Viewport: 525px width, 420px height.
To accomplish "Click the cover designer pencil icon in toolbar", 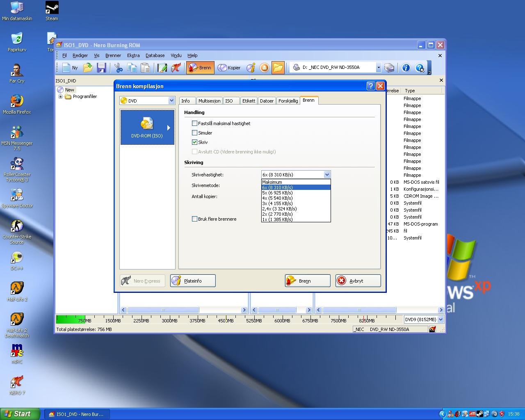I will 162,68.
